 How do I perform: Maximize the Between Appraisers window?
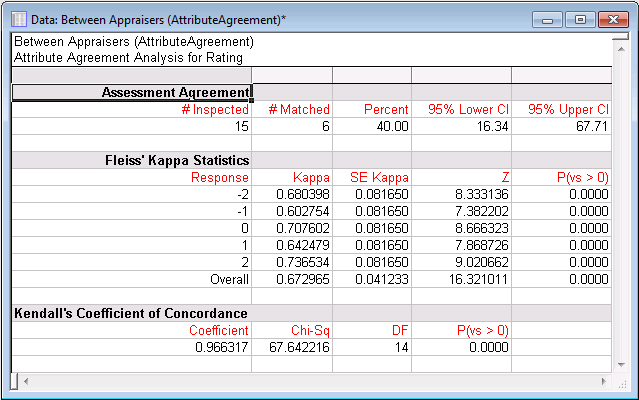[x=580, y=20]
